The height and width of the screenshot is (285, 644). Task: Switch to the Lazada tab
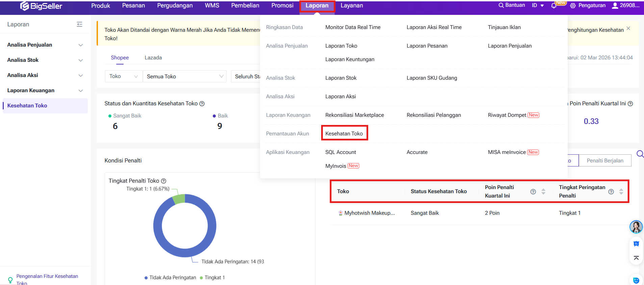click(153, 58)
